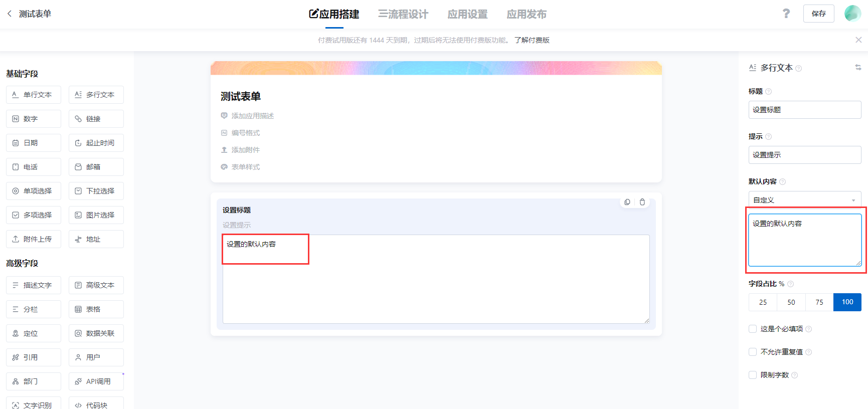
Task: Switch to 应用设置 tab
Action: coord(467,14)
